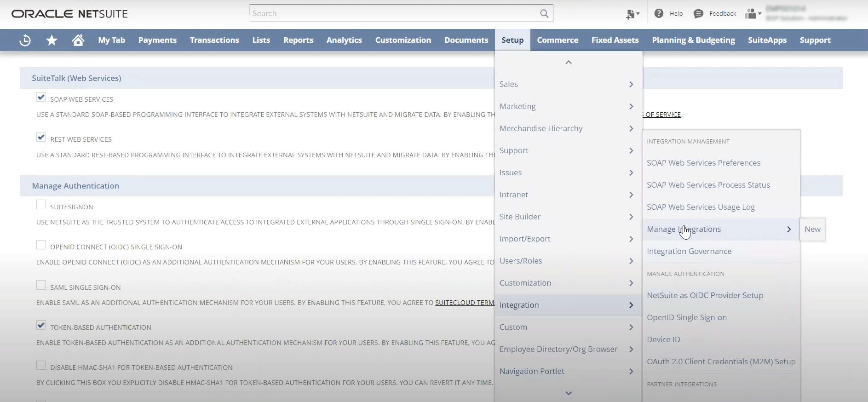
Task: Expand Site Builder submenu arrow
Action: click(631, 217)
